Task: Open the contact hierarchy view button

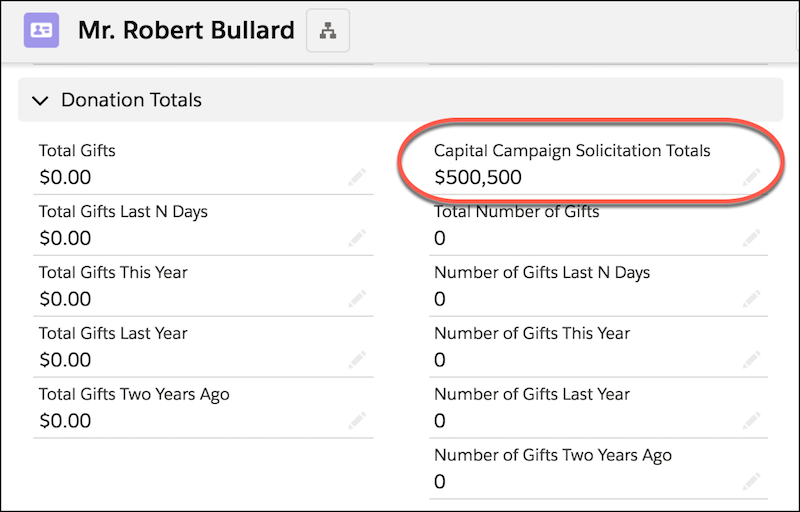Action: click(328, 31)
